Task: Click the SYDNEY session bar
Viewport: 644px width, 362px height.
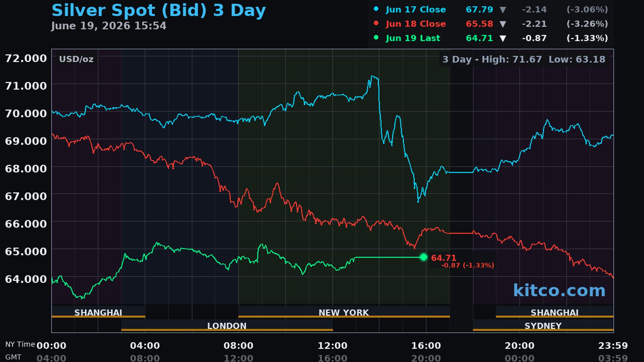Action: tap(543, 325)
